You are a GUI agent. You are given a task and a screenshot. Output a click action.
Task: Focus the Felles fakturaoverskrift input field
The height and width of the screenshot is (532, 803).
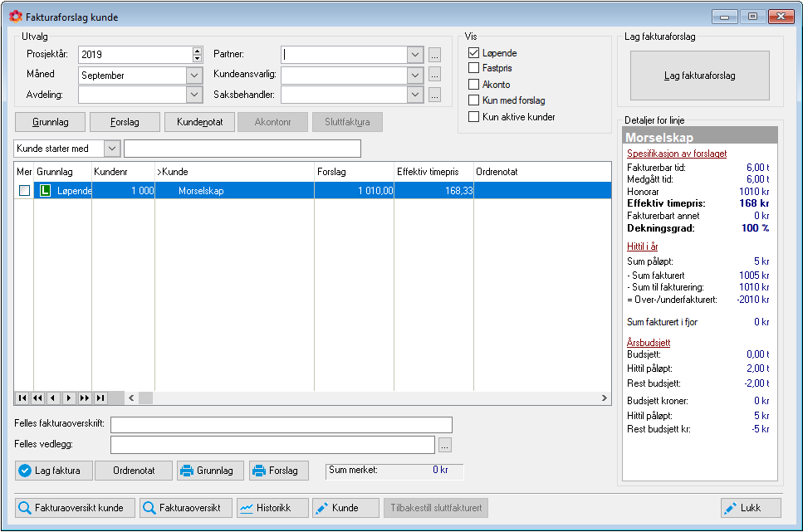pos(282,425)
